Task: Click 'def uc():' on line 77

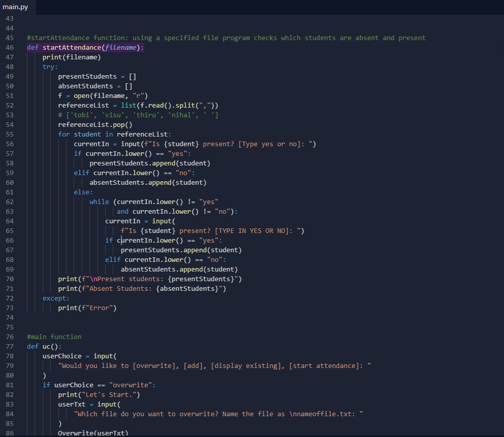Action: (44, 347)
